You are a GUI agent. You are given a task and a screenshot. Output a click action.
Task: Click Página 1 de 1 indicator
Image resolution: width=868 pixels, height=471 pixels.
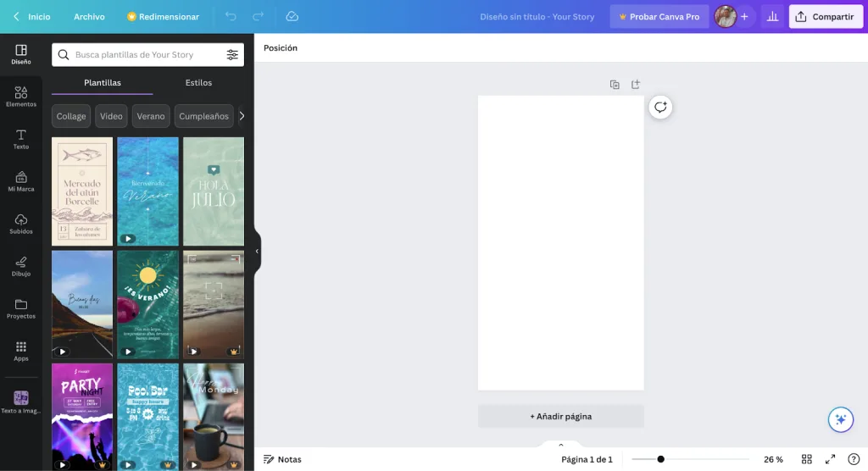[x=587, y=459]
